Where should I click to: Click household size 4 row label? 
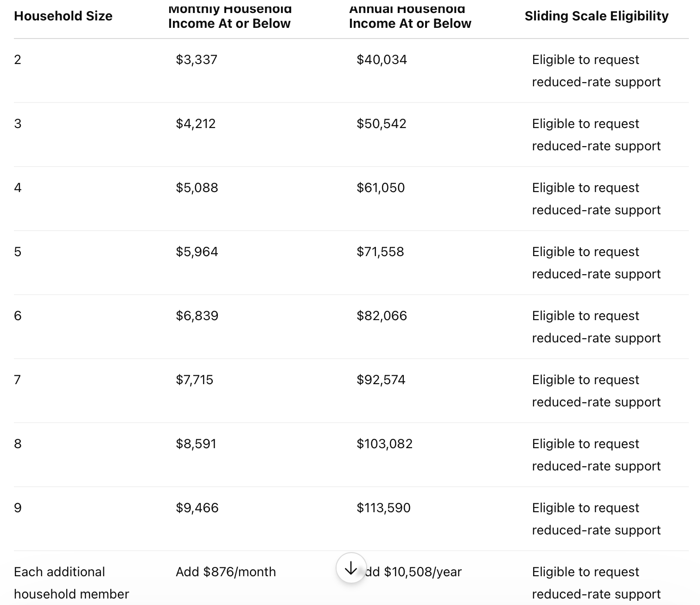click(x=18, y=188)
